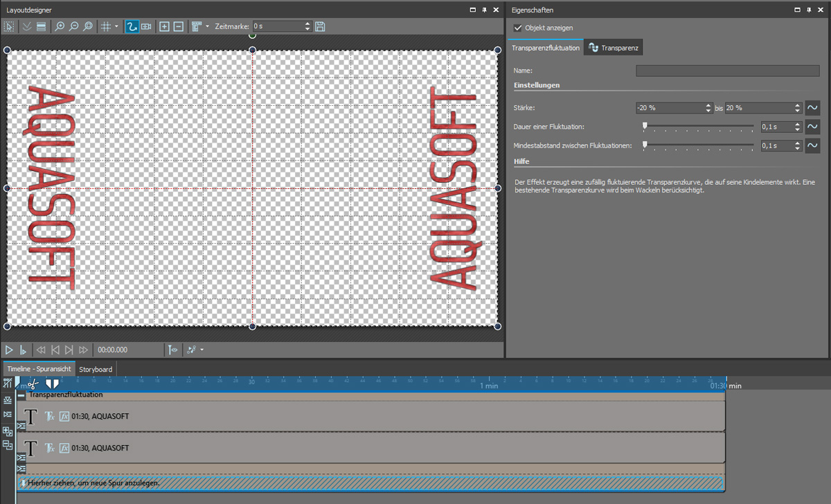Image resolution: width=831 pixels, height=504 pixels.
Task: Switch to the Storyboard tab
Action: (x=96, y=369)
